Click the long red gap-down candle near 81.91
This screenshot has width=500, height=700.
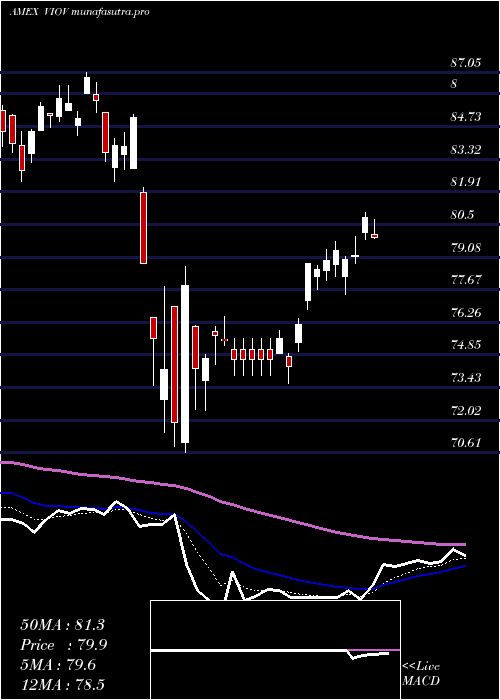(x=143, y=227)
